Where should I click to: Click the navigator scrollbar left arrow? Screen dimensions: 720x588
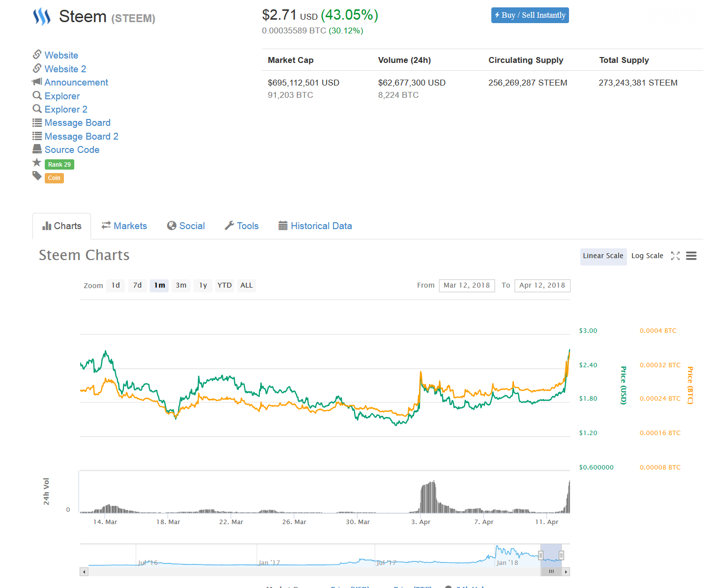click(84, 572)
